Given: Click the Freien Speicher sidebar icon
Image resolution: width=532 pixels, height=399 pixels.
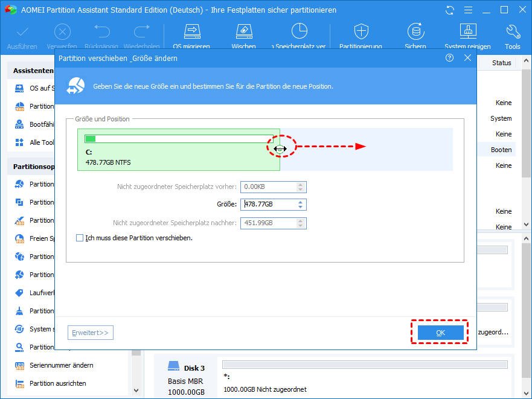Looking at the screenshot, I should [20, 238].
